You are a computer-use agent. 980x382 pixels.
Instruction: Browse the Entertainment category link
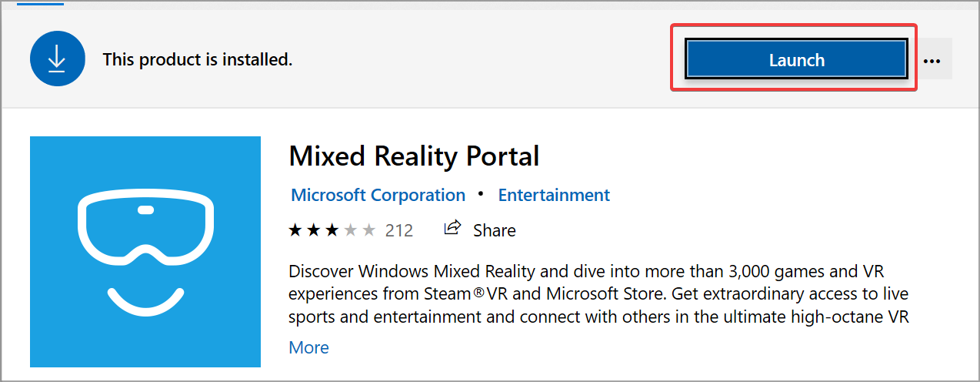coord(554,196)
